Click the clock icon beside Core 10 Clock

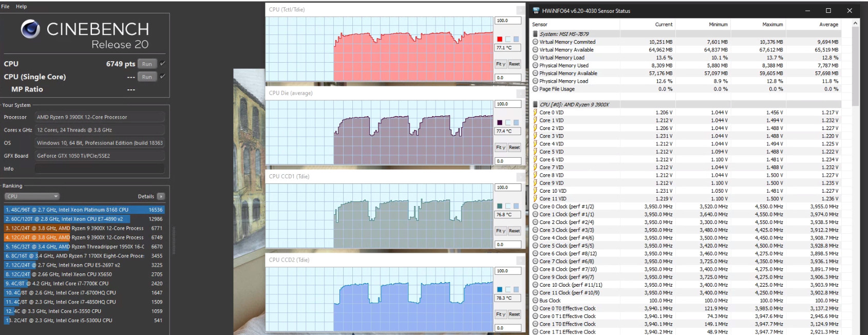tap(535, 285)
